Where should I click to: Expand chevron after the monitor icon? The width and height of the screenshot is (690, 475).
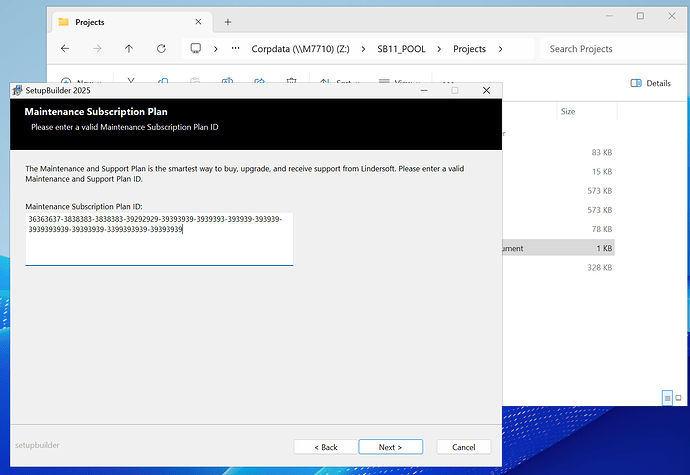pyautogui.click(x=216, y=49)
